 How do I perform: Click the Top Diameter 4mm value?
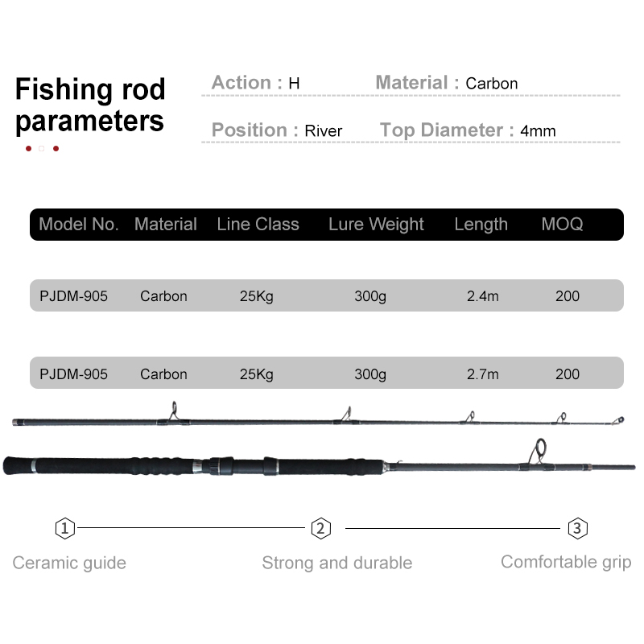(538, 131)
